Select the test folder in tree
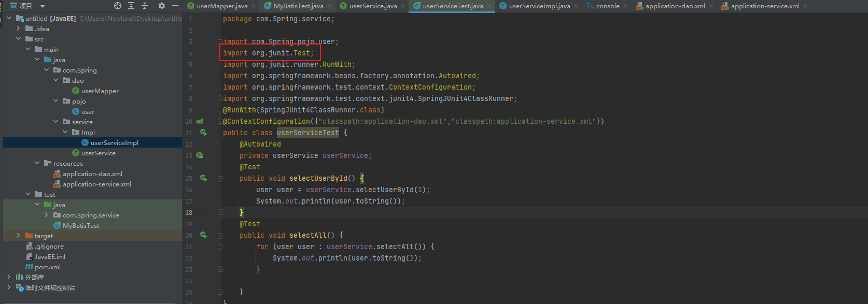 (49, 194)
